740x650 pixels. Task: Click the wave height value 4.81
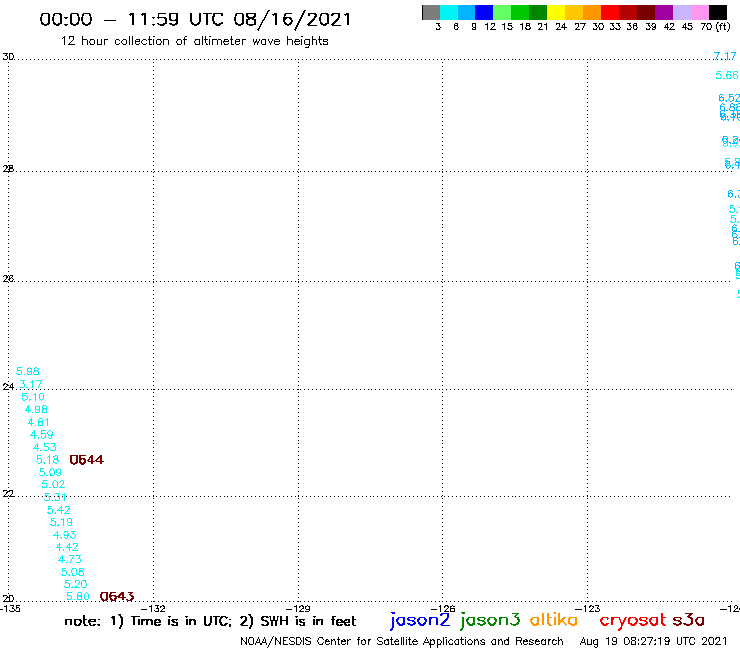coord(39,422)
